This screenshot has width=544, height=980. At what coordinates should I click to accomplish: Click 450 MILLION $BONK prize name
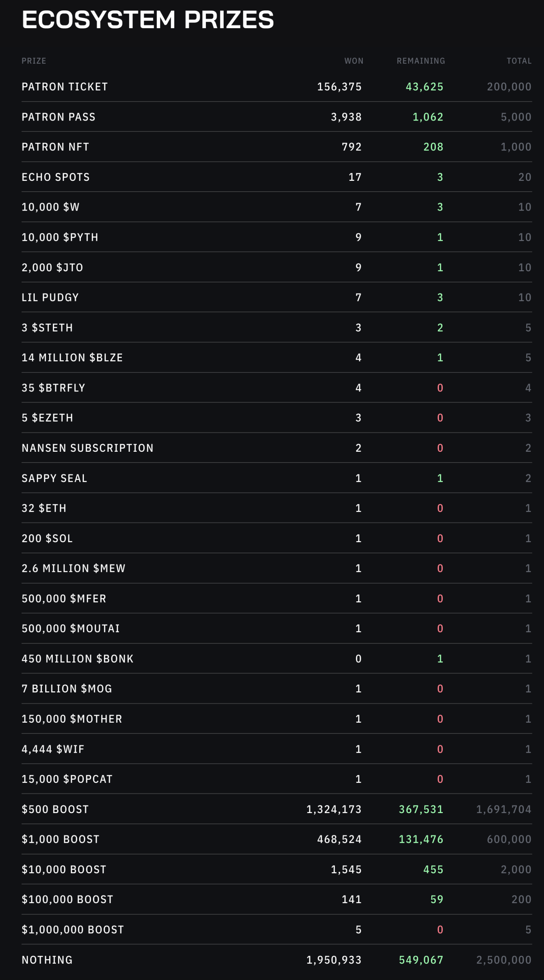[x=78, y=659]
